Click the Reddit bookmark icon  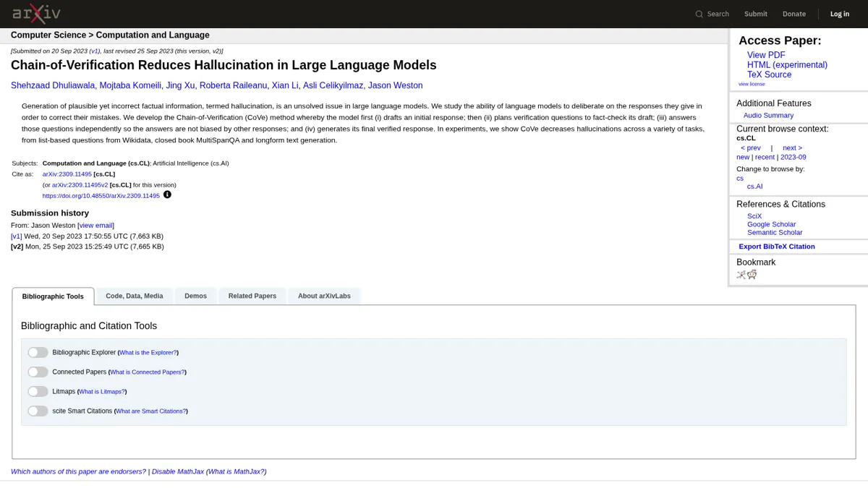point(752,275)
